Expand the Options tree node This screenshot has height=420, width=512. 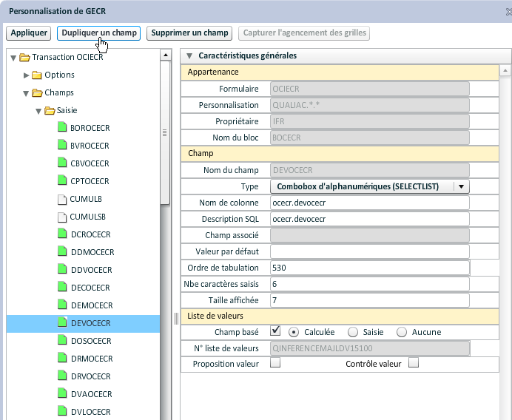(x=27, y=75)
